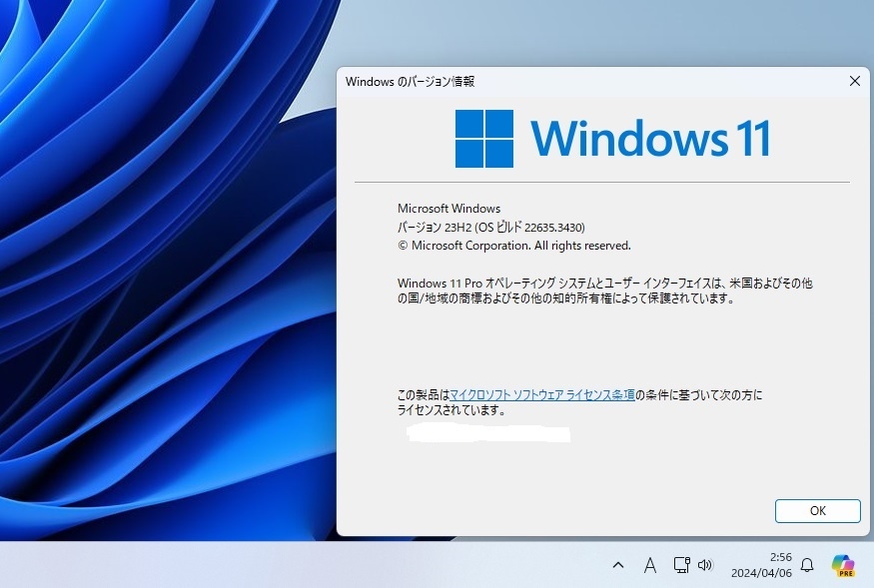Click the Windows 11 Pro description paragraph

pos(604,291)
